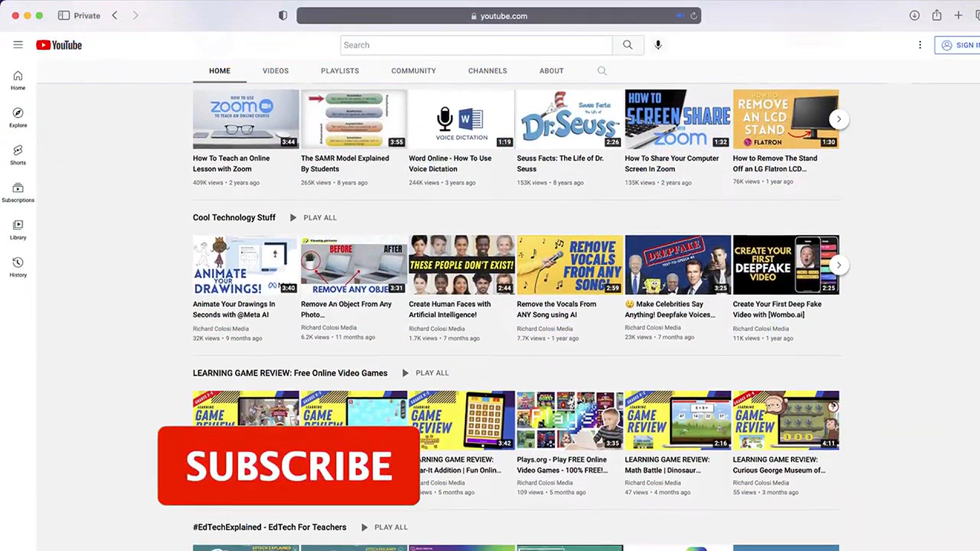Open These People Don't Exist thumbnail
980x551 pixels.
click(462, 265)
